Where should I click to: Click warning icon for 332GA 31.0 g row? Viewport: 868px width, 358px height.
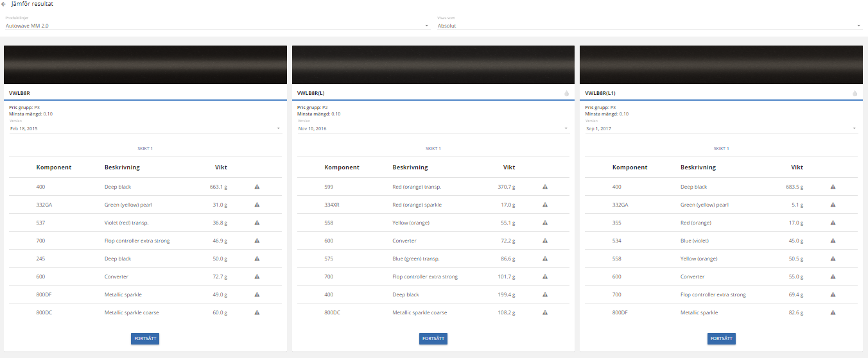(257, 205)
